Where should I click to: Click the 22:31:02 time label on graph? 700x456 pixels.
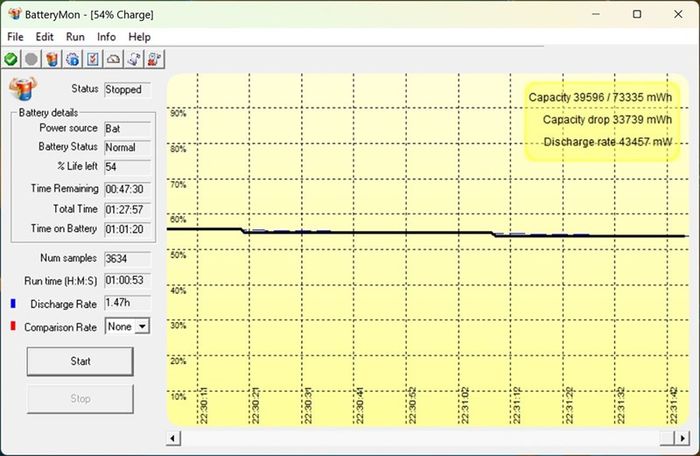coord(464,406)
